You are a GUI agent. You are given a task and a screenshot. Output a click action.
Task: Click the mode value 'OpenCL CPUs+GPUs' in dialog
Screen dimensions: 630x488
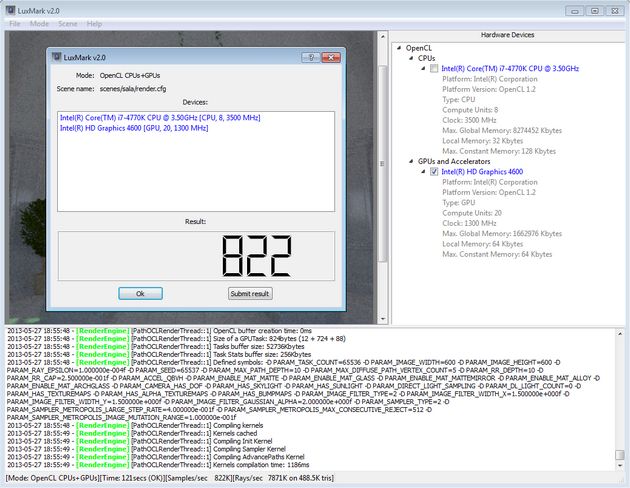pos(130,76)
